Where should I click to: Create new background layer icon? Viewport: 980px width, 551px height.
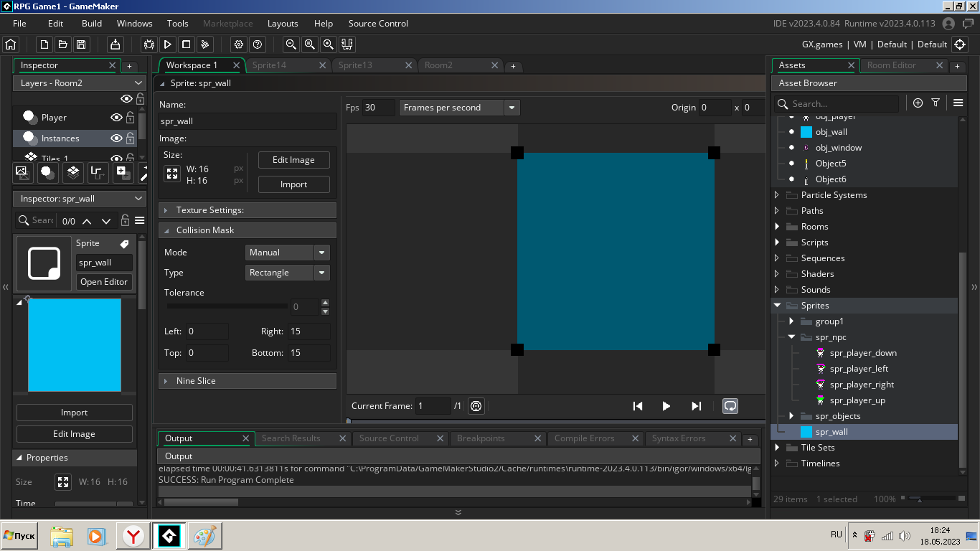click(x=22, y=172)
